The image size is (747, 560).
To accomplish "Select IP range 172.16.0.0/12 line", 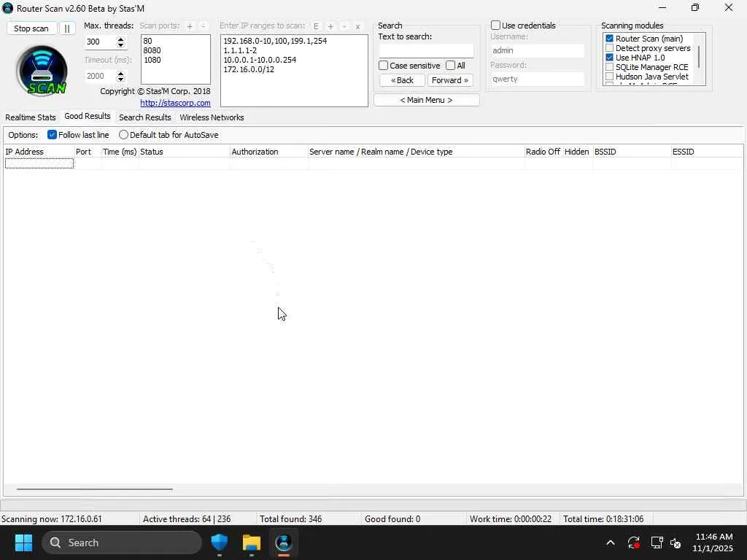I will coord(249,69).
